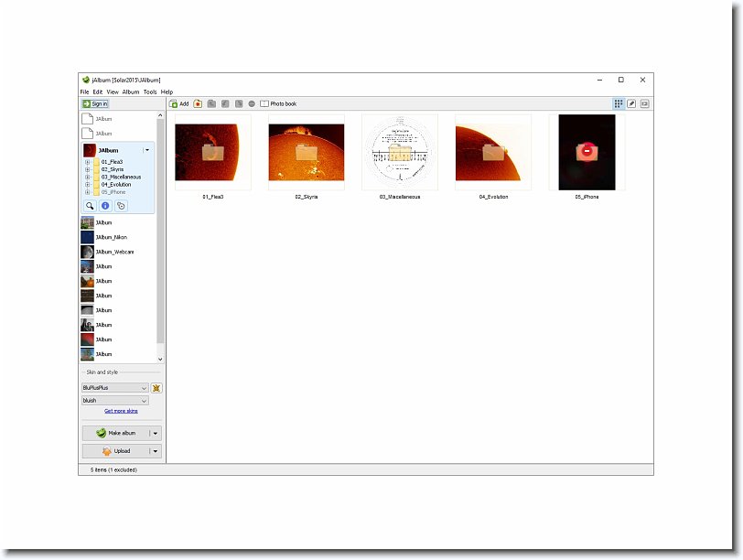Click the exclude circle toolbar icon

tap(252, 103)
